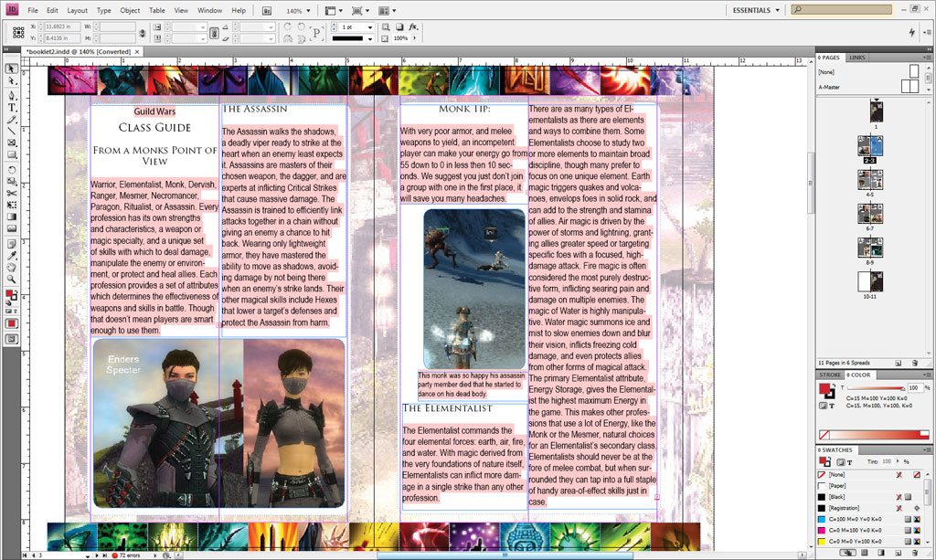The width and height of the screenshot is (936, 560).
Task: Activate the Zoom tool magnifier
Action: click(x=12, y=279)
